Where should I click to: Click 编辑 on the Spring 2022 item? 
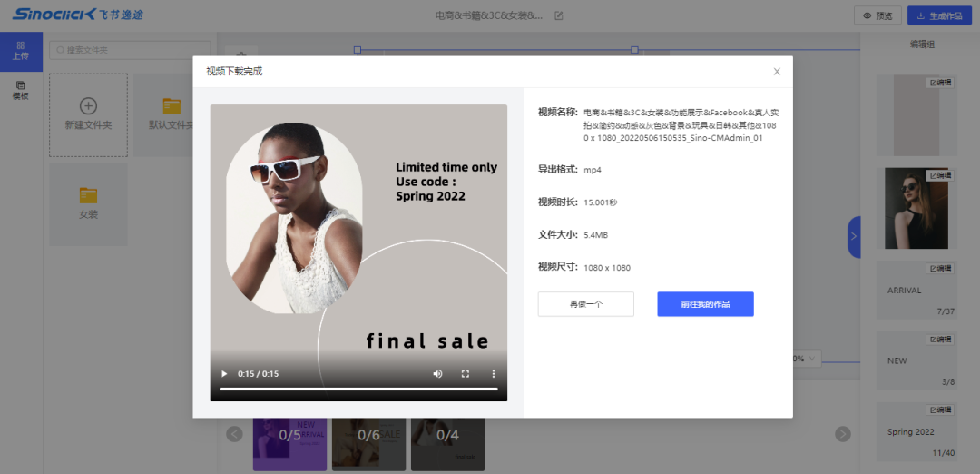(941, 410)
